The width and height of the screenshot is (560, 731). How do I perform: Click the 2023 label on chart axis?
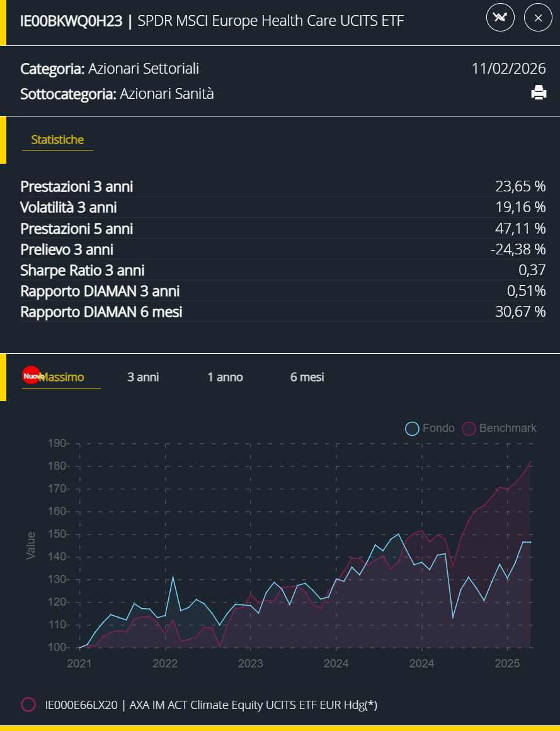point(251,663)
